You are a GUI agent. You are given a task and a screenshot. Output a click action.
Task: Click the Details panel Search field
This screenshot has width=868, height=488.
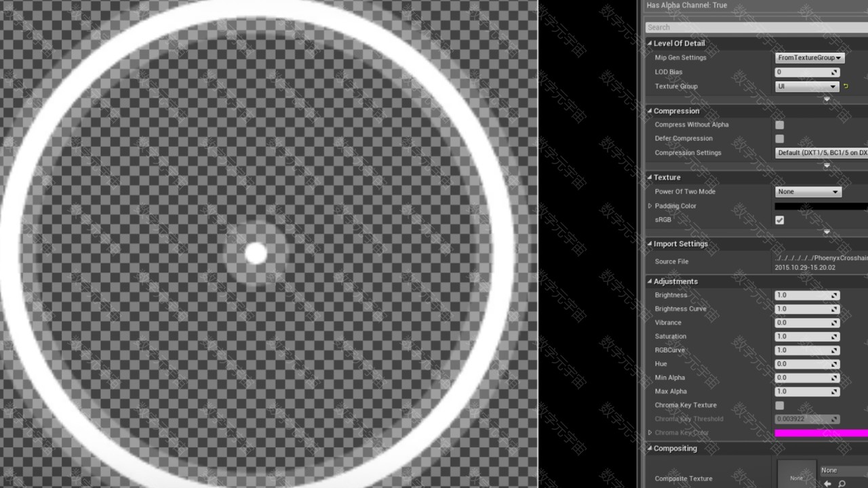tap(756, 28)
